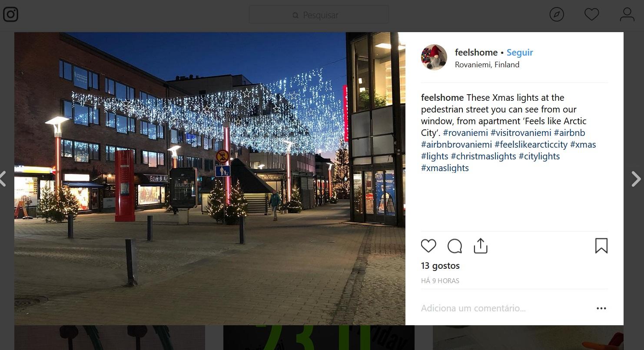This screenshot has width=644, height=350.
Task: Go to previous post arrow
Action: (x=3, y=179)
